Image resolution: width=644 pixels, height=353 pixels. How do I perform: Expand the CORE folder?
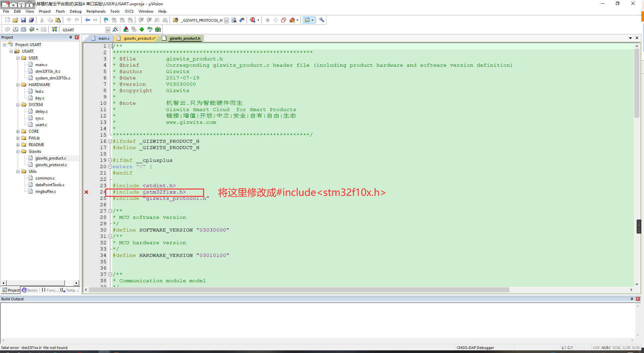coord(18,131)
